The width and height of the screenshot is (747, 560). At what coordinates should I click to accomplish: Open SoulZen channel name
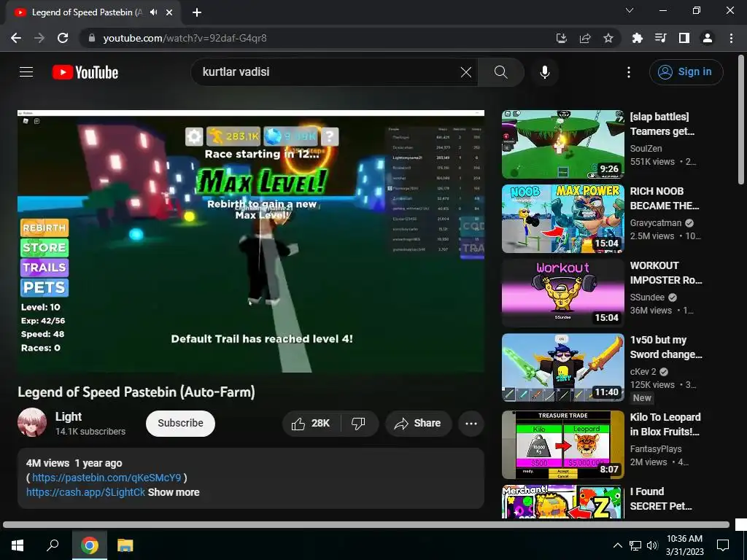point(646,149)
